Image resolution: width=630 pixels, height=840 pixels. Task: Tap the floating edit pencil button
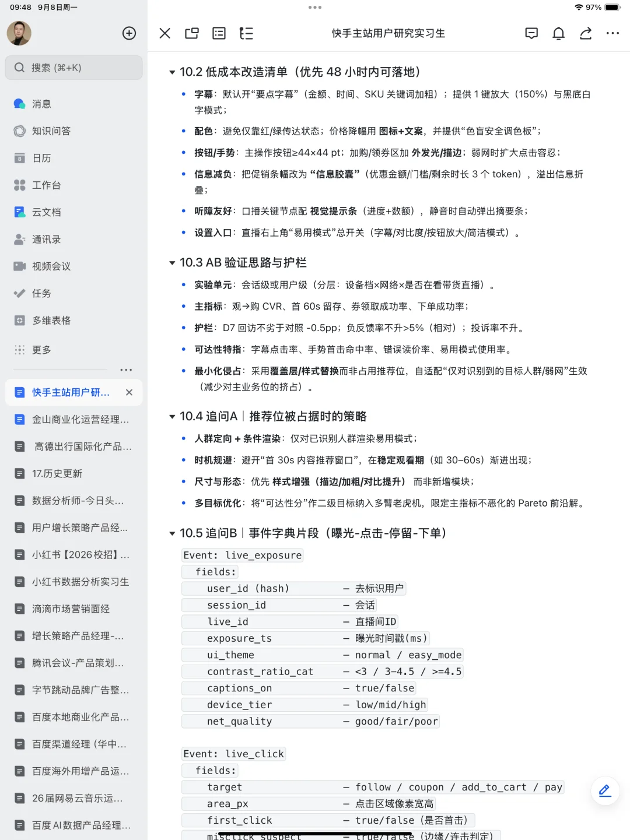tap(605, 790)
